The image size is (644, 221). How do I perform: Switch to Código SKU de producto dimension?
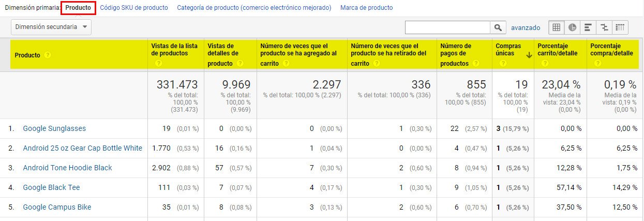[x=134, y=8]
